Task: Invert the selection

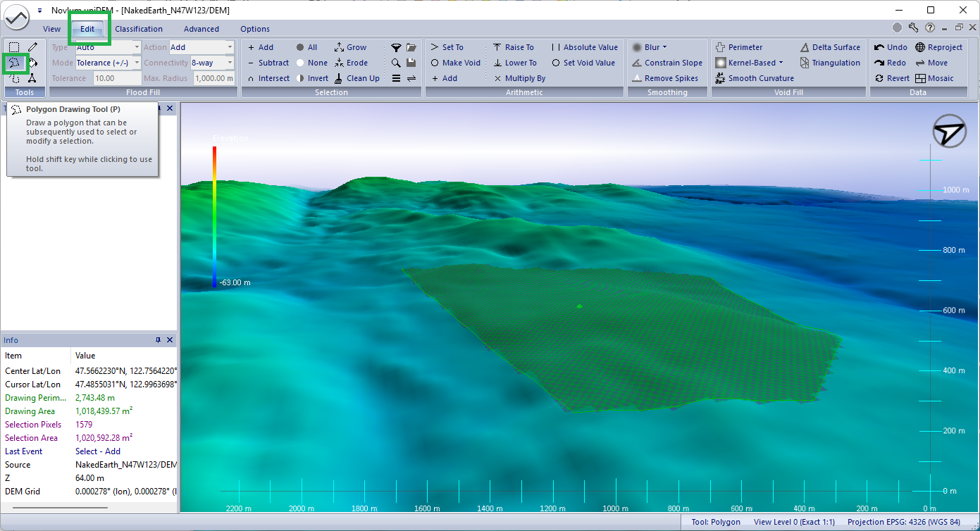Action: (x=312, y=78)
